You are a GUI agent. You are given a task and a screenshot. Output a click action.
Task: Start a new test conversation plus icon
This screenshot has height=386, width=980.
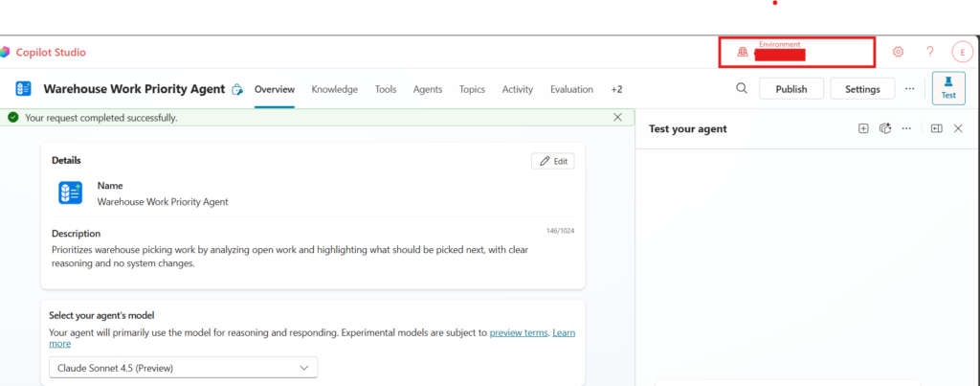coord(863,128)
